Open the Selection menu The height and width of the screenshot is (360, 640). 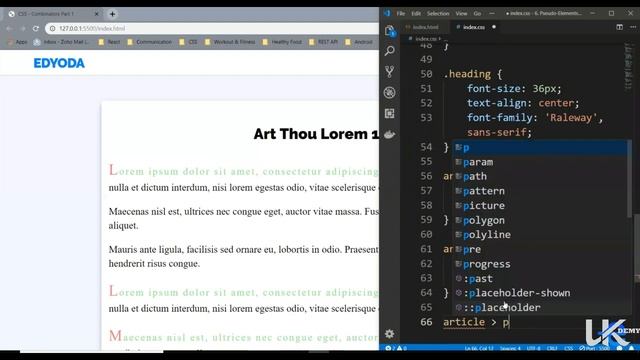(x=438, y=13)
